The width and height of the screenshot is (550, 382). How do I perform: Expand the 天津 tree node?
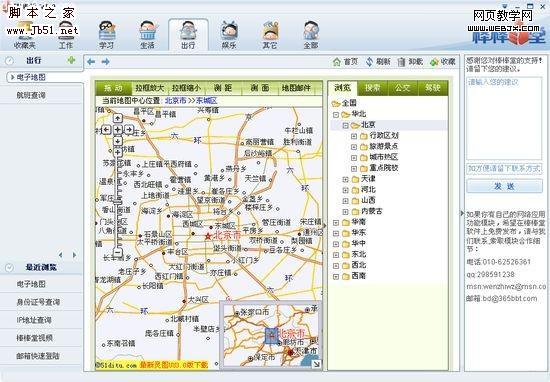tap(346, 179)
